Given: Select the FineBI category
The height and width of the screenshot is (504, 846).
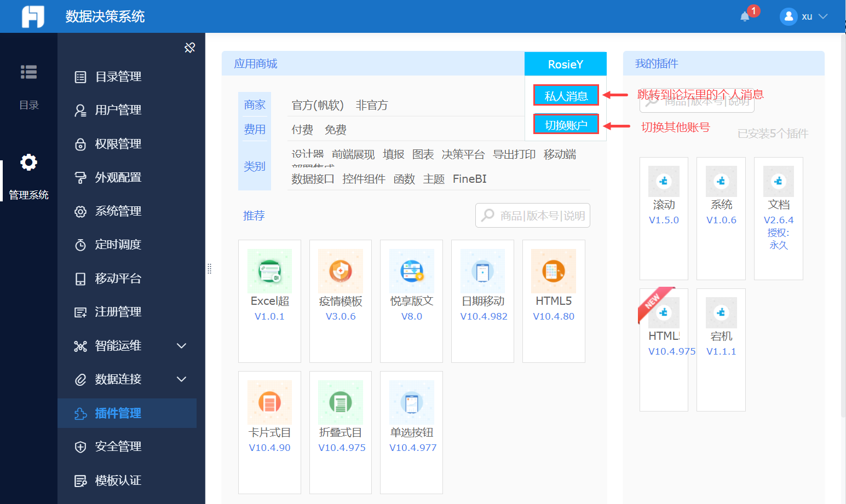Looking at the screenshot, I should [x=470, y=179].
